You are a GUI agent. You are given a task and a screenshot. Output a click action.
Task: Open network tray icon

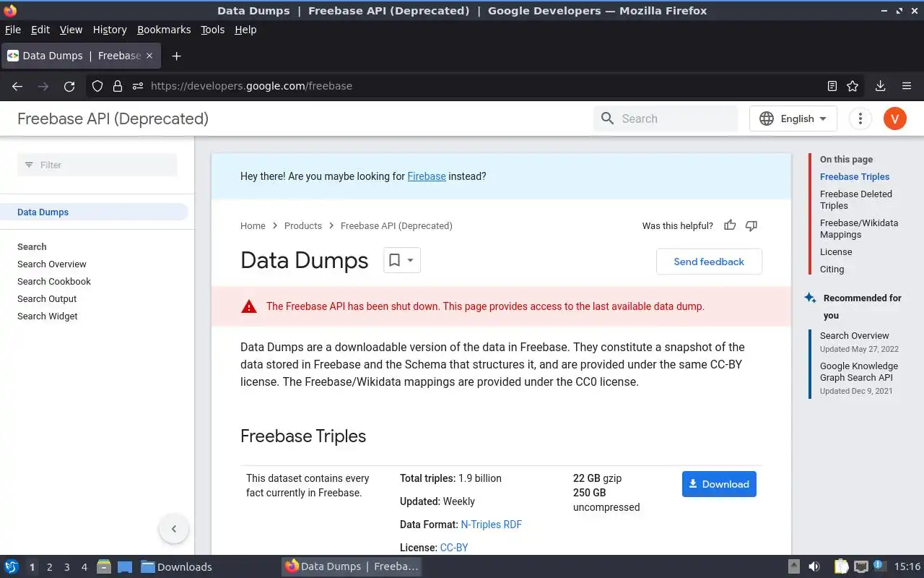860,566
